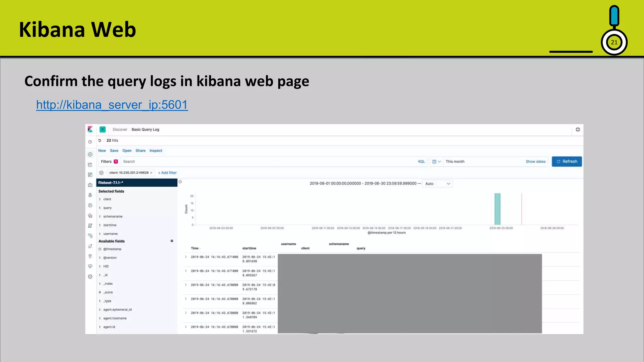Expand the row with starttime ending 1.548709
The width and height of the screenshot is (644, 362).
click(186, 313)
